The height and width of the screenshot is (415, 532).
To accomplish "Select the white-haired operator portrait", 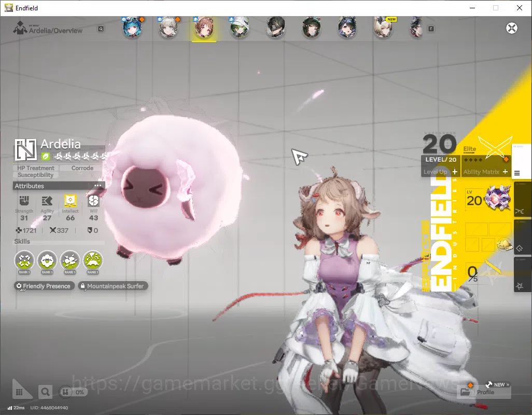I will click(x=169, y=28).
